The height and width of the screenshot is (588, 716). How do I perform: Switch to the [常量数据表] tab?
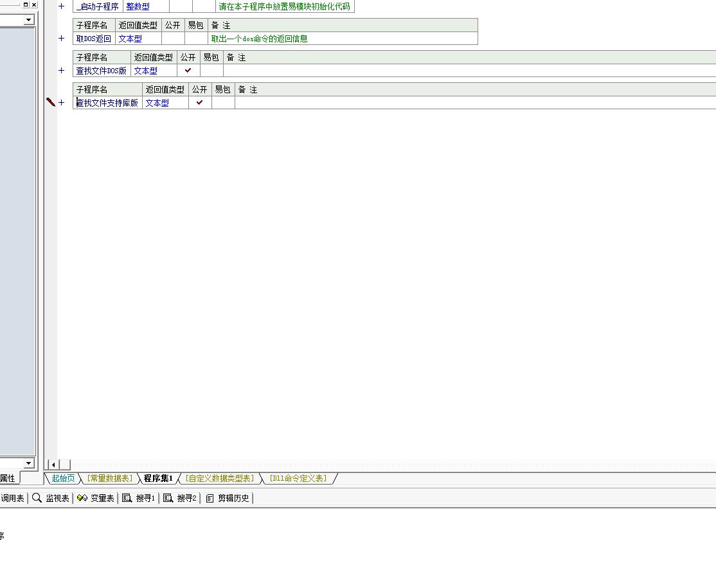click(x=109, y=478)
